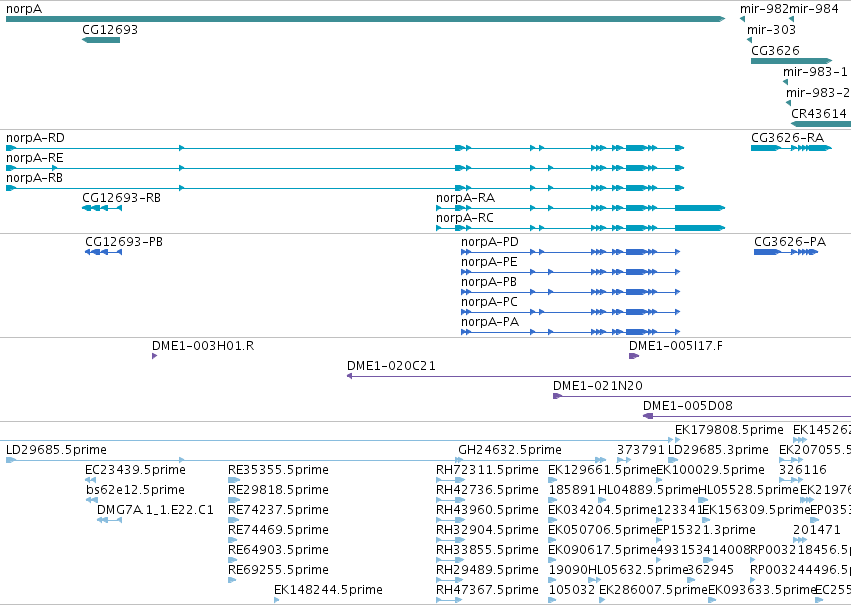851x605 pixels.
Task: Click the DMG7A.1_1.E22.C1 feature glyph
Action: [x=110, y=520]
